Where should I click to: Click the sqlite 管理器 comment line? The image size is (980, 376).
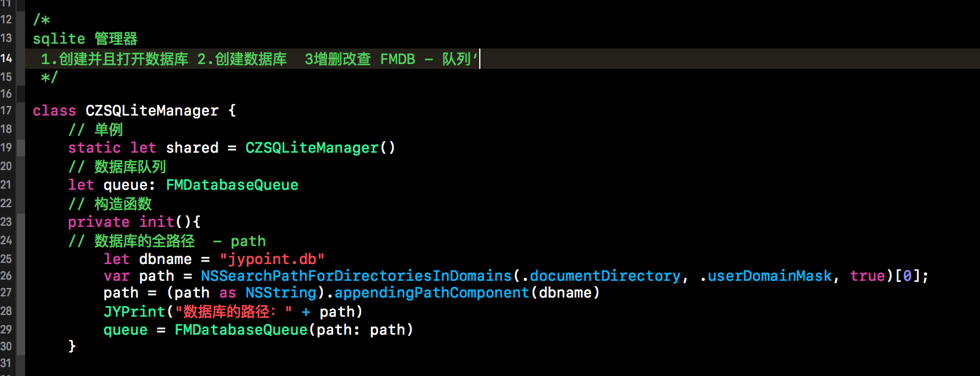(x=85, y=39)
